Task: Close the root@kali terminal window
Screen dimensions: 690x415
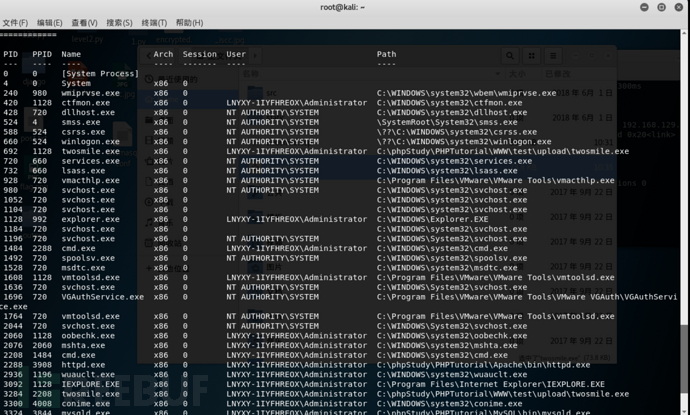Action: [x=679, y=7]
